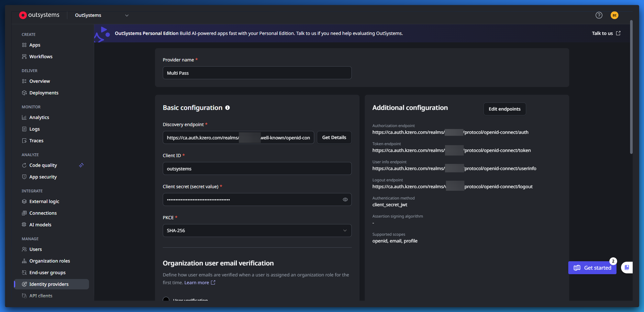
Task: Reveal the client secret with eye icon
Action: pos(345,199)
